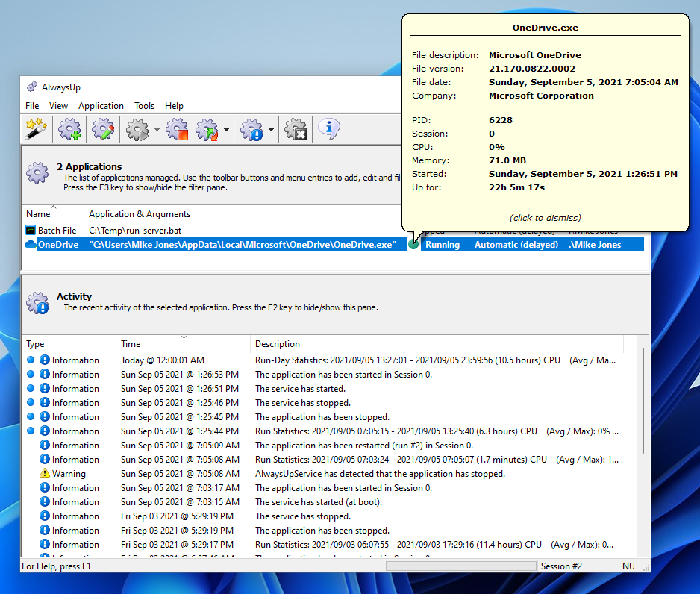
Task: Click the start application gear-play icon
Action: coord(137,129)
